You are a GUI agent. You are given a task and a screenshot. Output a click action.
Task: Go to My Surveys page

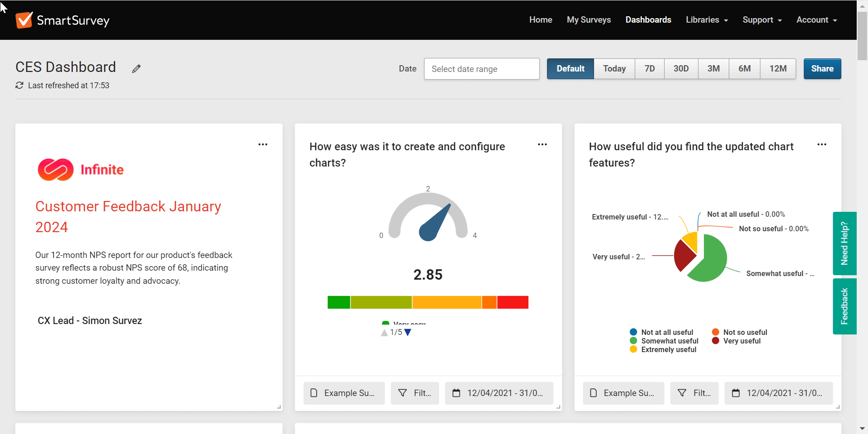click(x=589, y=20)
